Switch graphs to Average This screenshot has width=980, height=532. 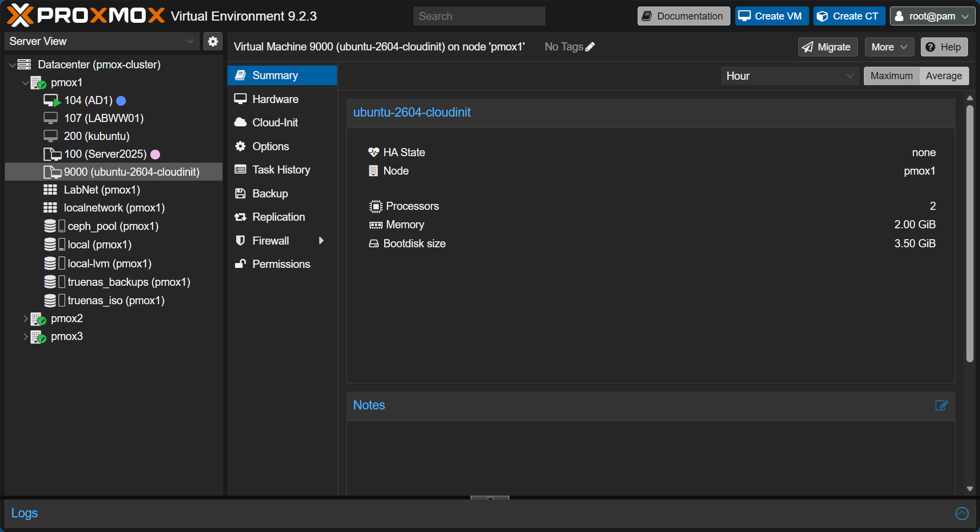pos(944,76)
